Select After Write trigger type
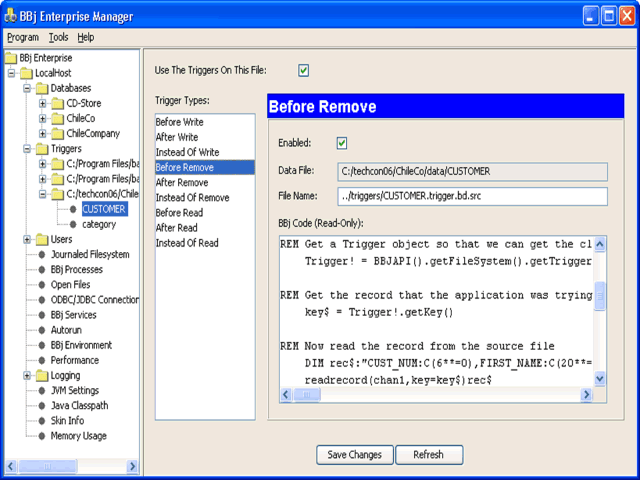This screenshot has height=480, width=640. (x=205, y=137)
